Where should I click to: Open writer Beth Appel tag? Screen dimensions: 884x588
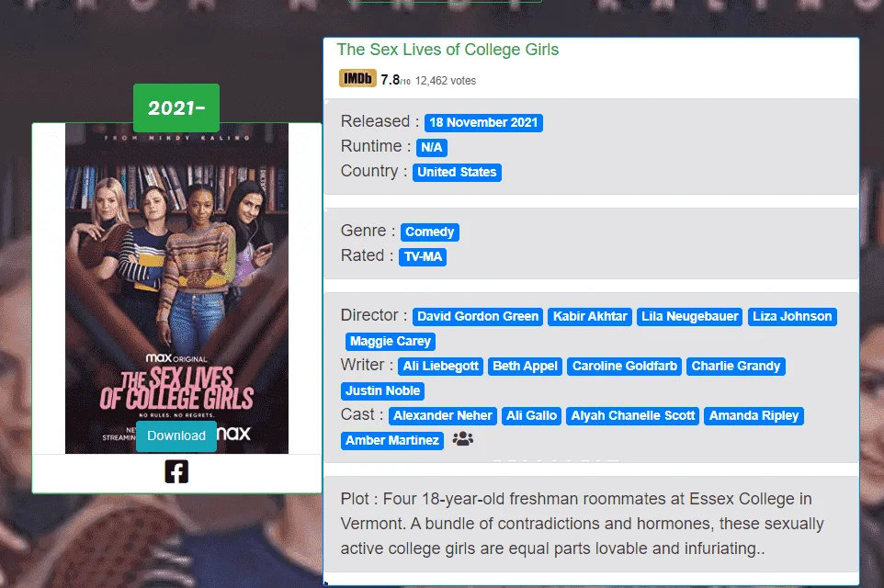[525, 366]
